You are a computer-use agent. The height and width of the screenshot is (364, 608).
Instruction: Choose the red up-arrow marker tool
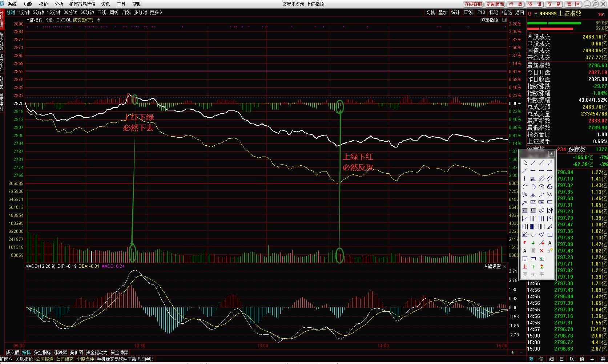tap(525, 243)
